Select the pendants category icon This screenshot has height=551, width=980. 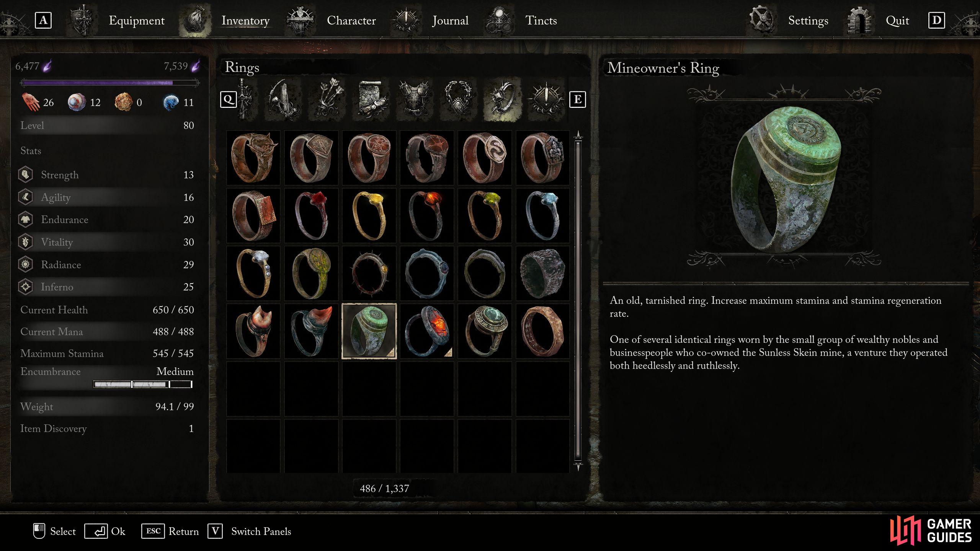(x=459, y=99)
